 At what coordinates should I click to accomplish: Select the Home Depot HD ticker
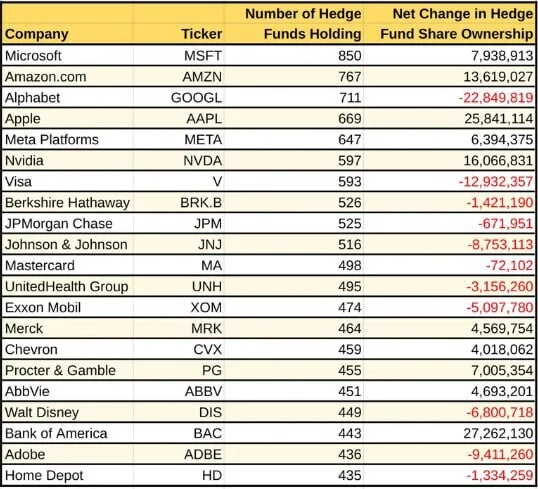point(212,475)
